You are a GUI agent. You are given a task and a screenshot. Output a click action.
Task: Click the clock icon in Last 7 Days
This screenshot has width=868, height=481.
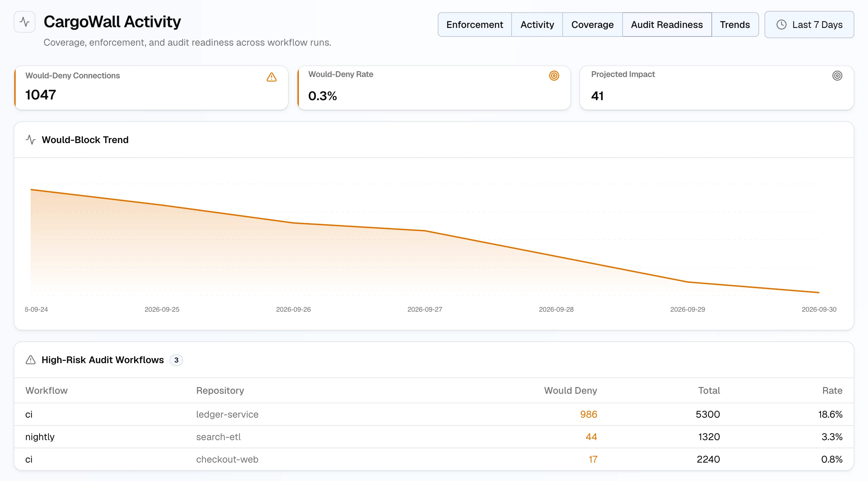(782, 25)
